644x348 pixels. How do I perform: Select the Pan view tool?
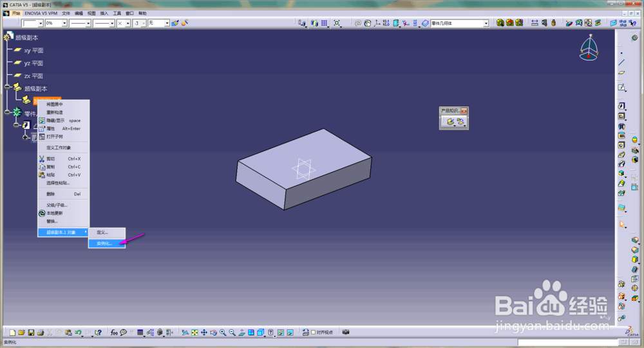(204, 333)
